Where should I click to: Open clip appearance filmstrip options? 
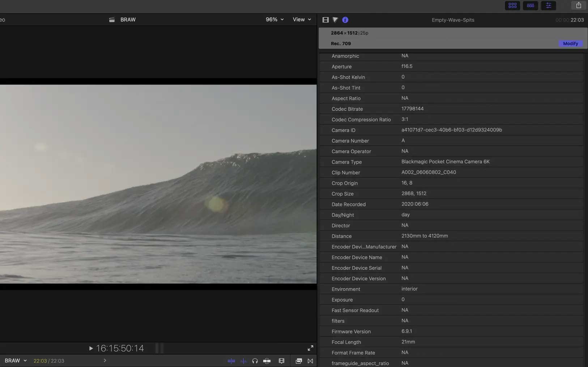[x=281, y=361]
